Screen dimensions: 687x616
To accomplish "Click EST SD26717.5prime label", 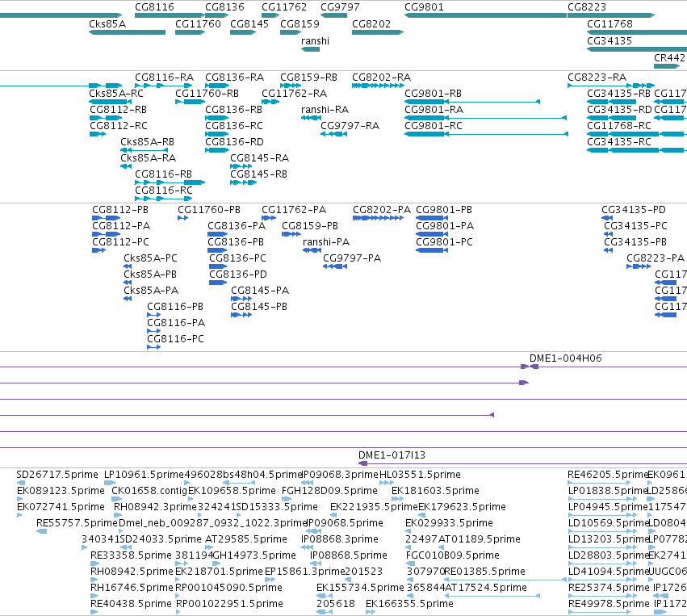I will point(57,475).
